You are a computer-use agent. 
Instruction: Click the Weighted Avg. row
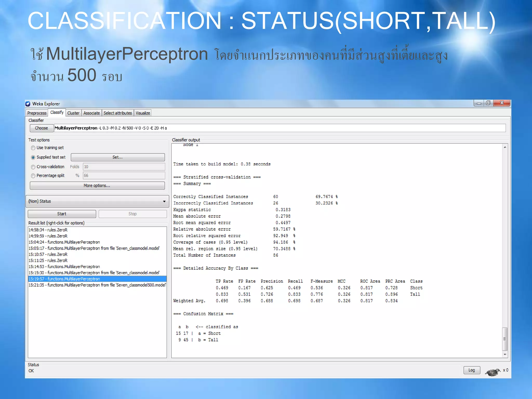(285, 301)
